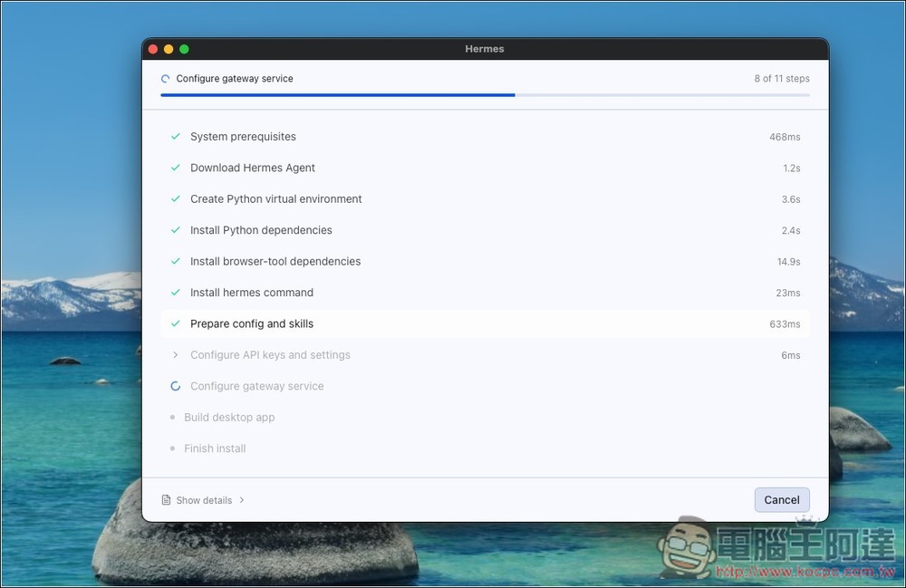Select 'Install browser-tool dependencies' step
The image size is (906, 588).
pyautogui.click(x=486, y=261)
